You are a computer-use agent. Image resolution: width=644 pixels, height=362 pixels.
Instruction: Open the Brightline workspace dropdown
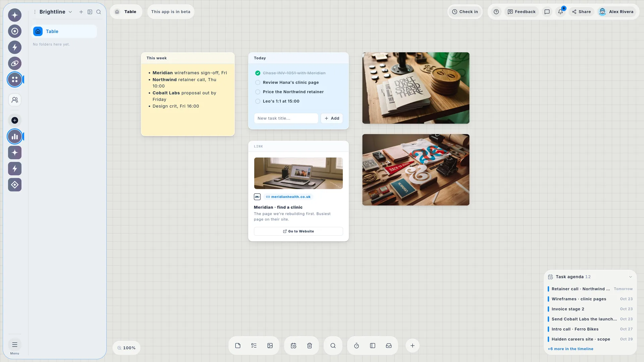pos(56,12)
